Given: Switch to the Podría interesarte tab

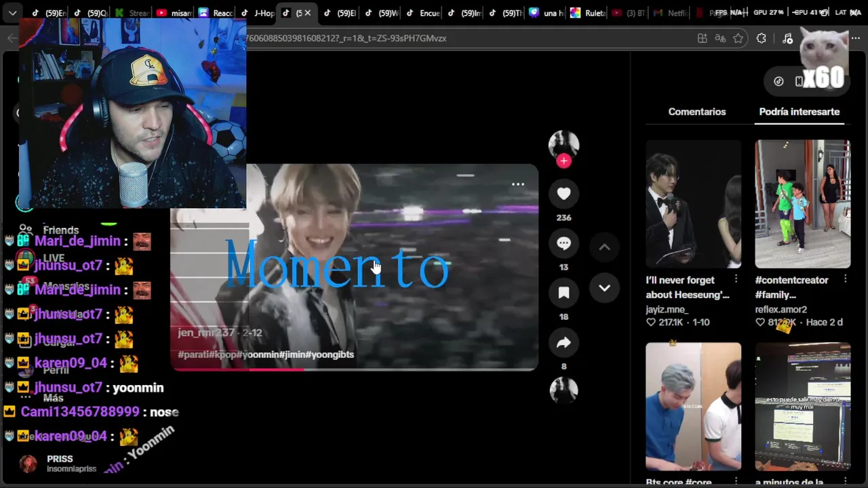Looking at the screenshot, I should tap(800, 112).
